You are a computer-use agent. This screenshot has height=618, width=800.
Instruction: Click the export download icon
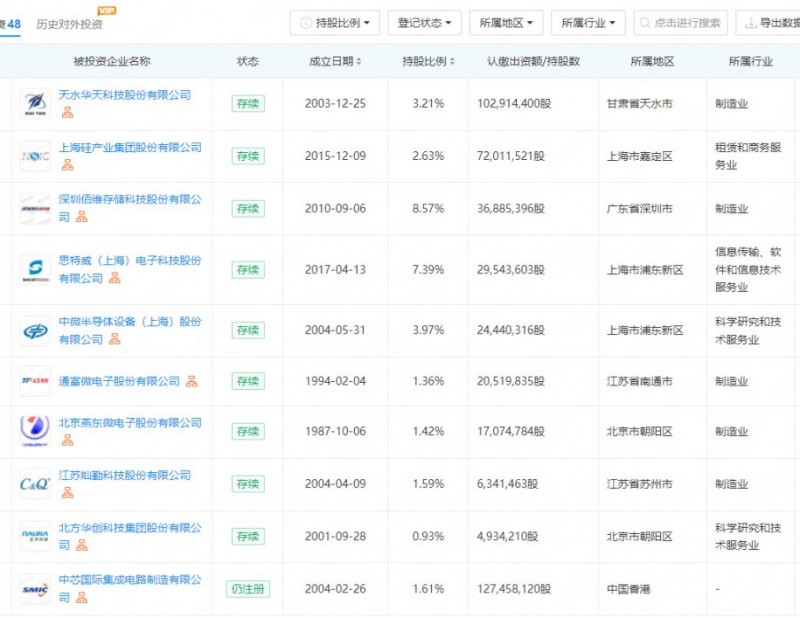[x=751, y=23]
